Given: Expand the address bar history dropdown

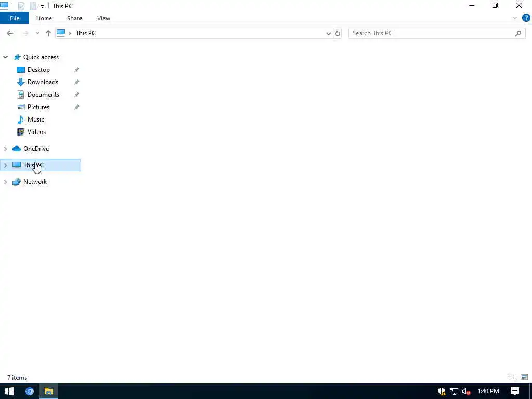Looking at the screenshot, I should pos(328,33).
